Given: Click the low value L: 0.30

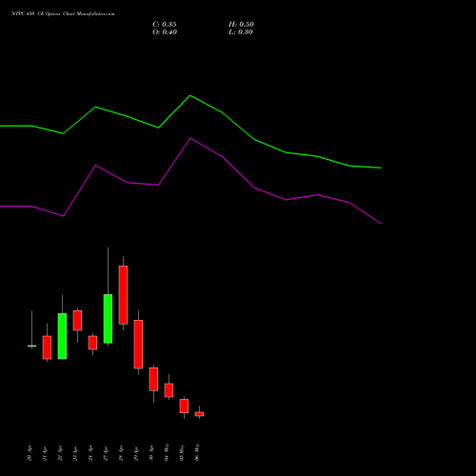Looking at the screenshot, I should (x=241, y=32).
